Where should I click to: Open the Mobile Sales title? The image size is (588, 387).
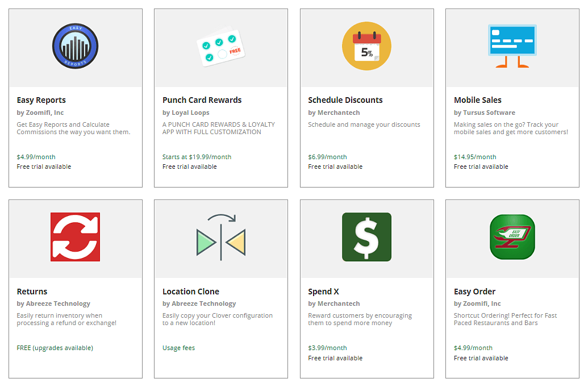click(478, 100)
